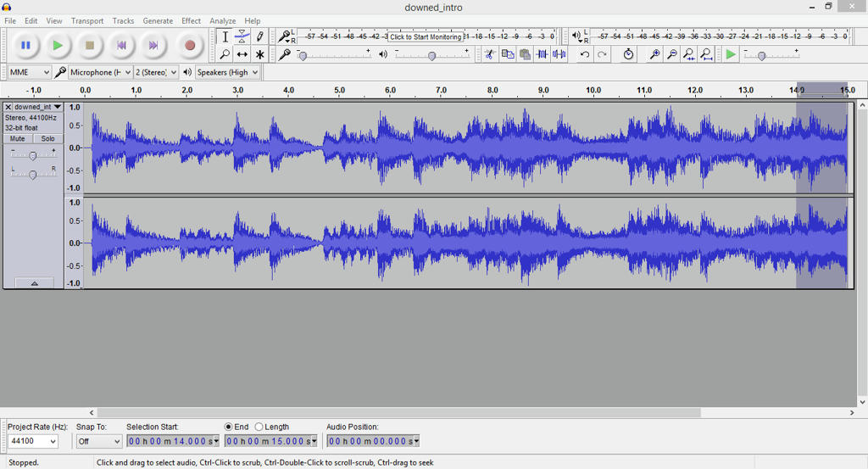Screen dimensions: 868x469
Task: Open the Speakers playback device dropdown
Action: (227, 72)
